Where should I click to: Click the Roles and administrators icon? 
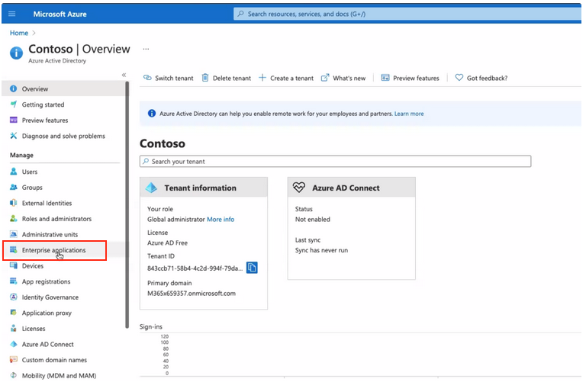14,219
